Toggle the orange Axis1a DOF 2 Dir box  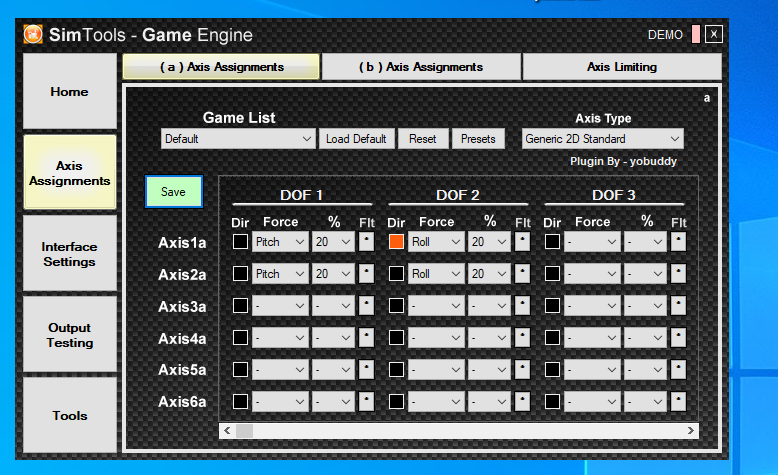(x=396, y=242)
